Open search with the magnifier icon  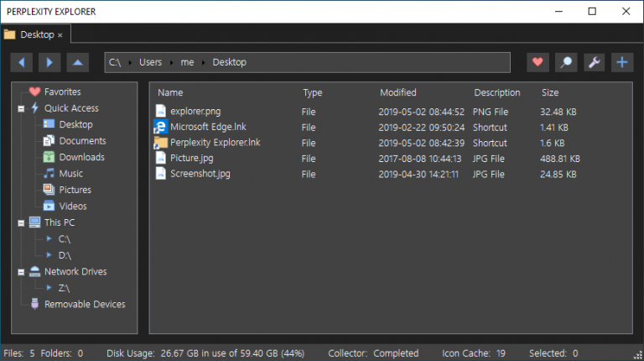pyautogui.click(x=566, y=62)
